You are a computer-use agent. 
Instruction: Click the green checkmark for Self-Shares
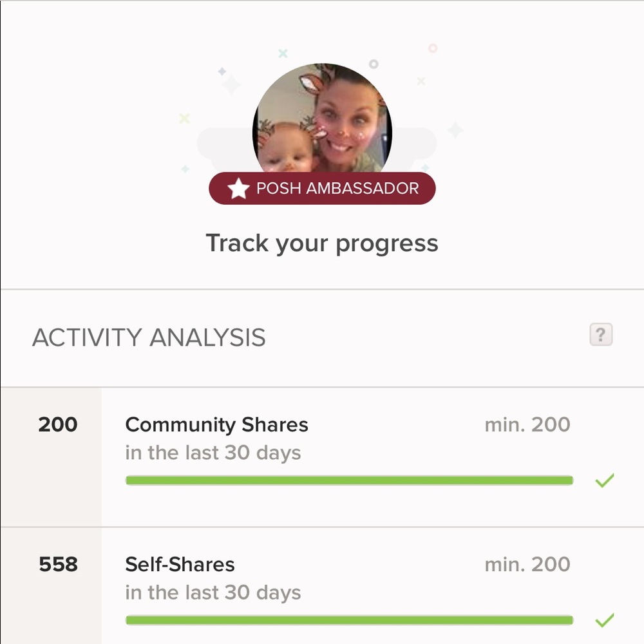tap(604, 620)
